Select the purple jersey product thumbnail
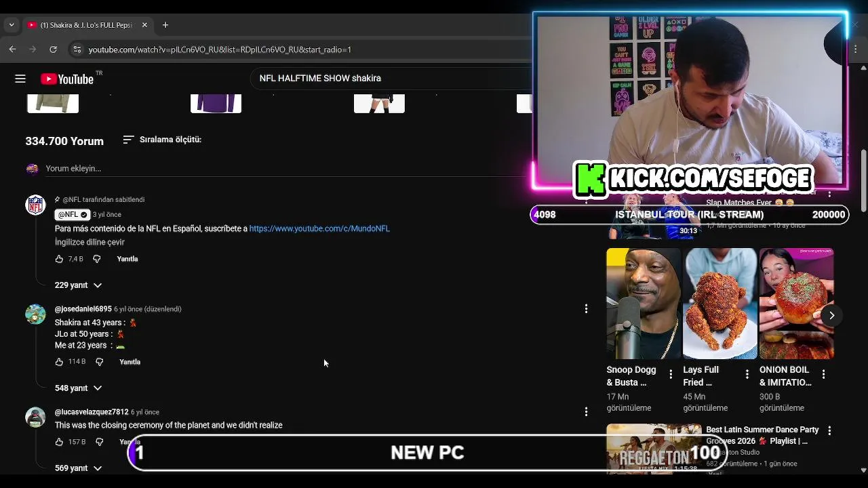Screen dimensions: 868x488 [x=216, y=104]
